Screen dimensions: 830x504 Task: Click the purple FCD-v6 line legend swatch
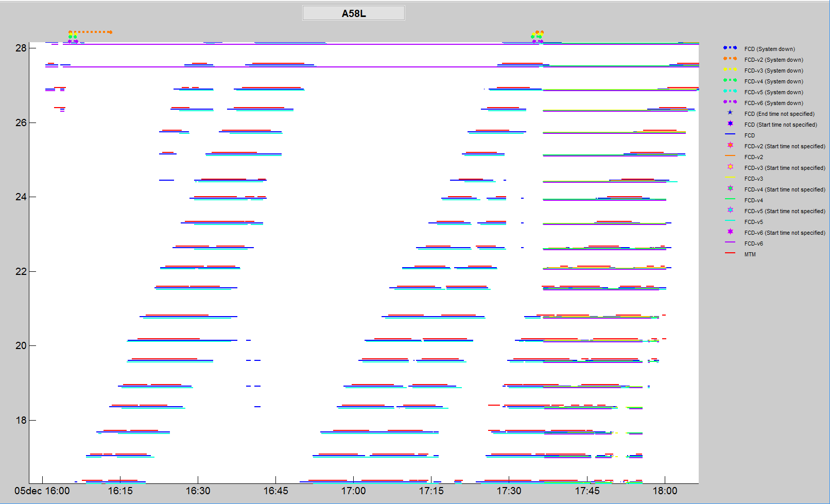click(x=730, y=242)
